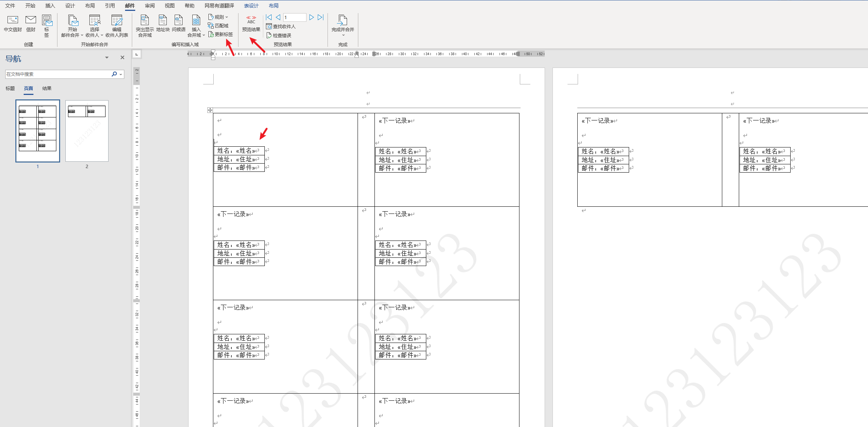Go to first record arrow
Viewport: 868px width, 427px height.
pos(269,17)
